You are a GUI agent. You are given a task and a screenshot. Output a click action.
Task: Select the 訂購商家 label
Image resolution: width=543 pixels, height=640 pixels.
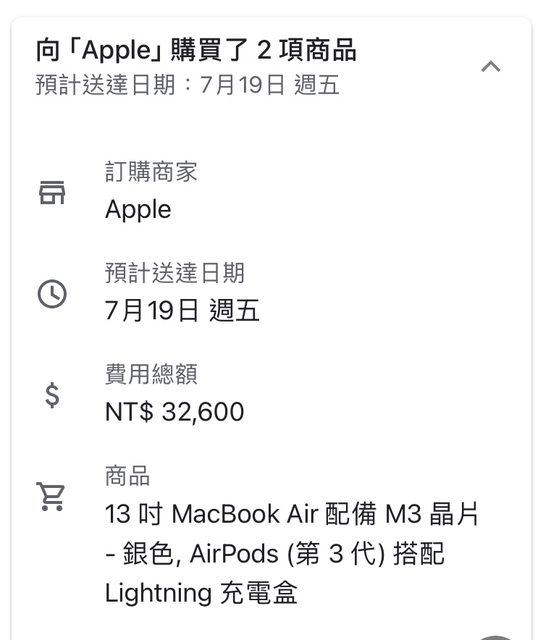151,171
